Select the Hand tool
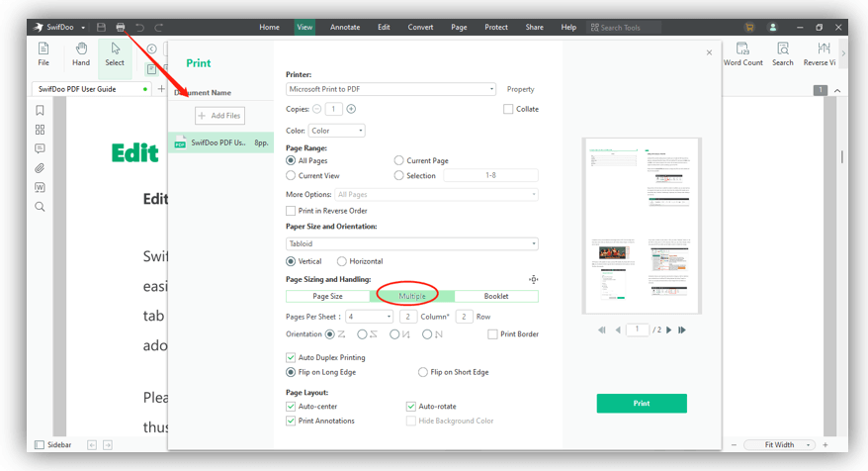Screen dimensions: 868x471 [x=81, y=54]
